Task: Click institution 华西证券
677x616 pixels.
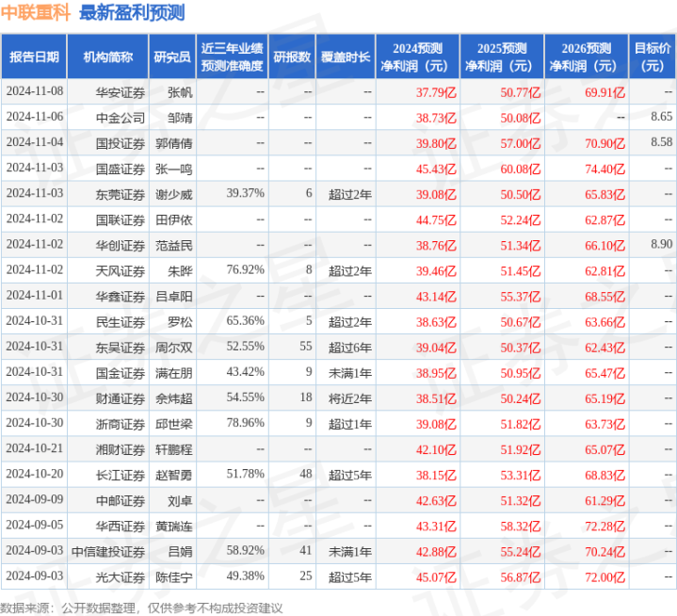Action: pos(120,526)
